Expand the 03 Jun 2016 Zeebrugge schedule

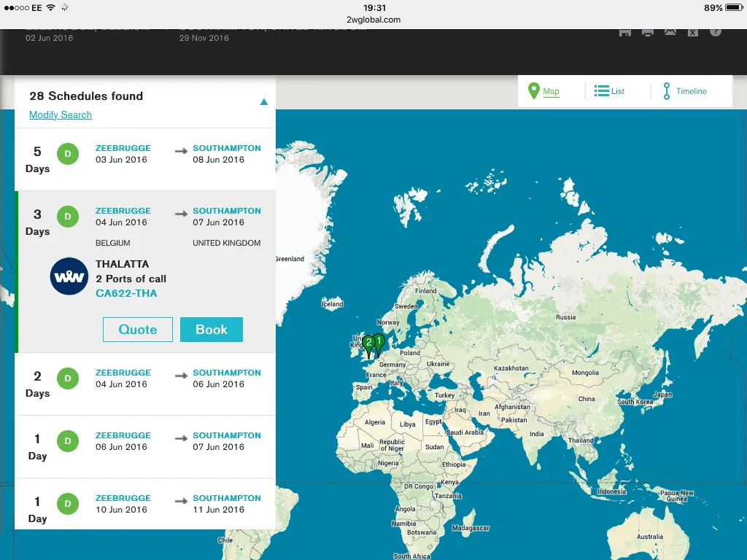pos(145,160)
